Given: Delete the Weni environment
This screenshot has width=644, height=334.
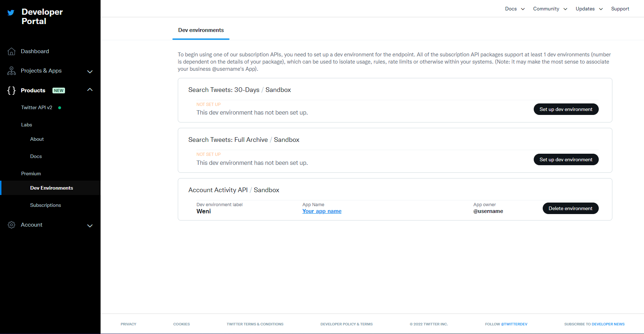Looking at the screenshot, I should click(x=570, y=208).
